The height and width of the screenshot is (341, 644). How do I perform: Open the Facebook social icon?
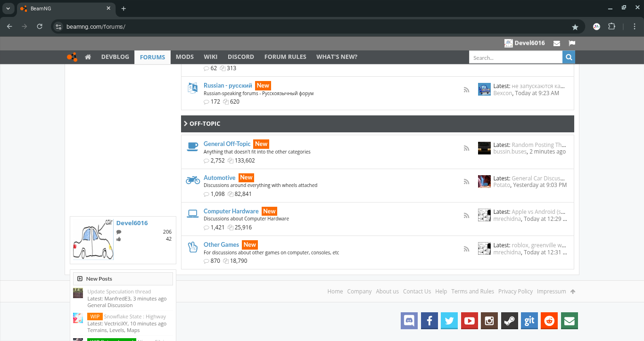coord(429,321)
